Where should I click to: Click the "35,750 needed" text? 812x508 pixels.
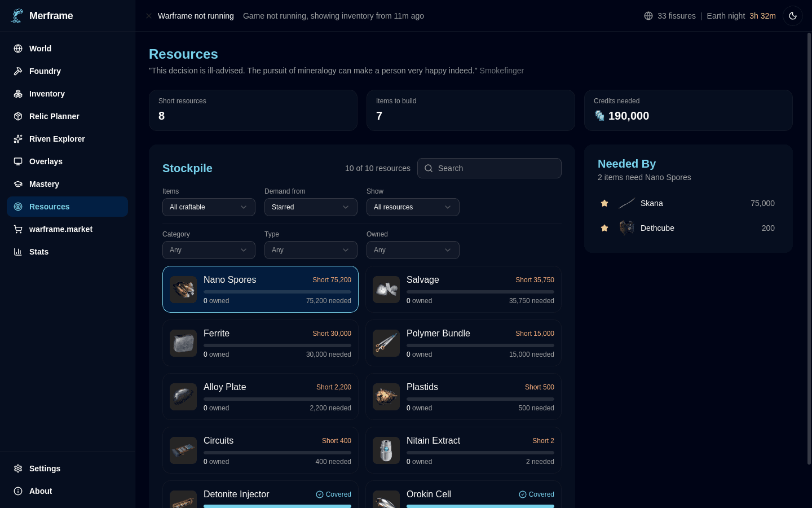[531, 301]
